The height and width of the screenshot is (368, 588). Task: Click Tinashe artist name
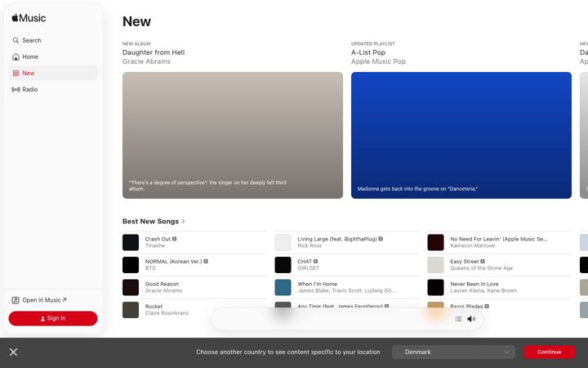pos(155,245)
